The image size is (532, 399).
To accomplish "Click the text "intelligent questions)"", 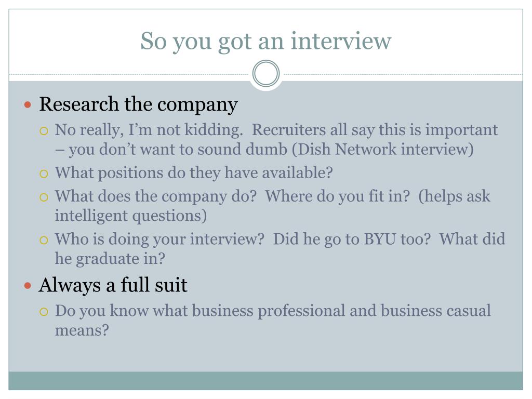I will 131,216.
